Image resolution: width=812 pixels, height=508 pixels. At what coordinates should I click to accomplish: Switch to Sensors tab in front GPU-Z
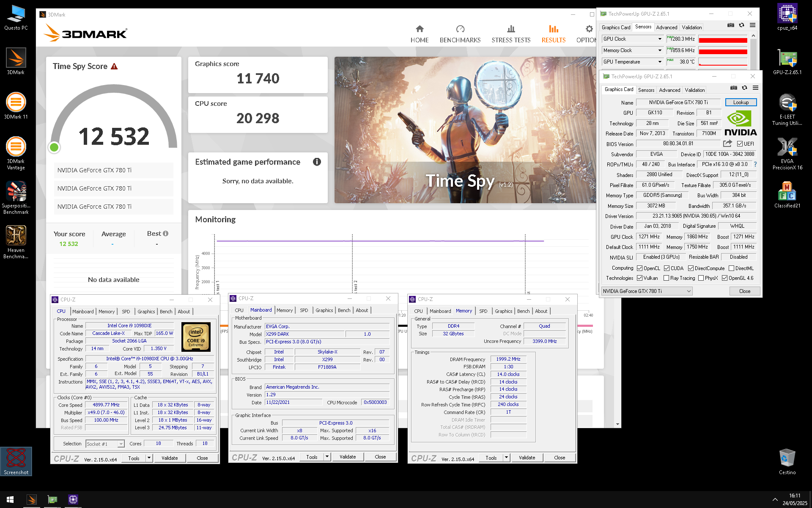click(x=646, y=90)
